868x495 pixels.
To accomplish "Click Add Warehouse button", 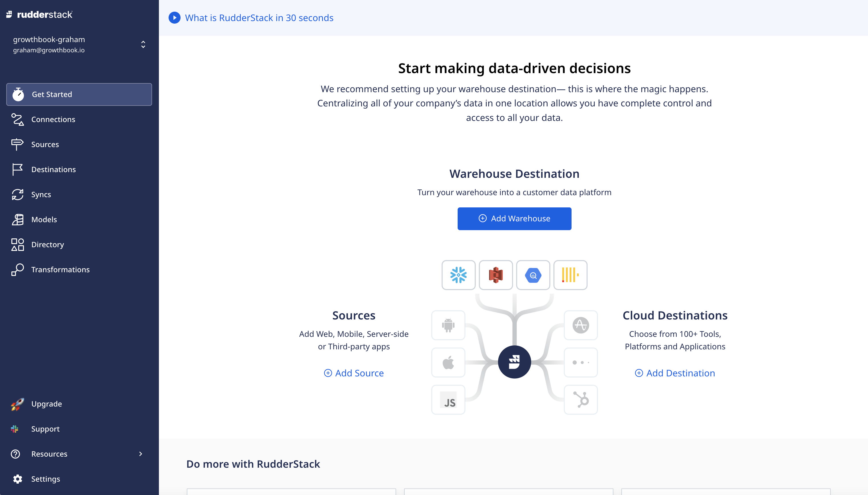I will point(515,218).
